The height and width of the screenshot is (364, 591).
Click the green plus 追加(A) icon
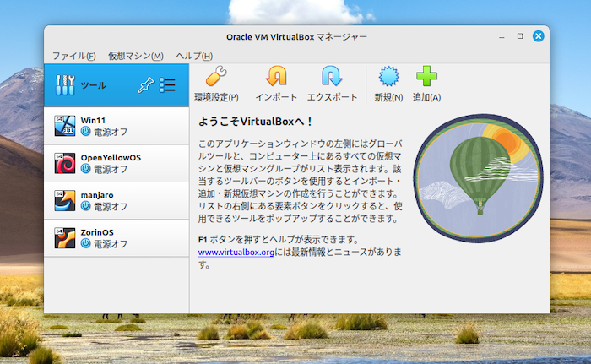[x=426, y=76]
